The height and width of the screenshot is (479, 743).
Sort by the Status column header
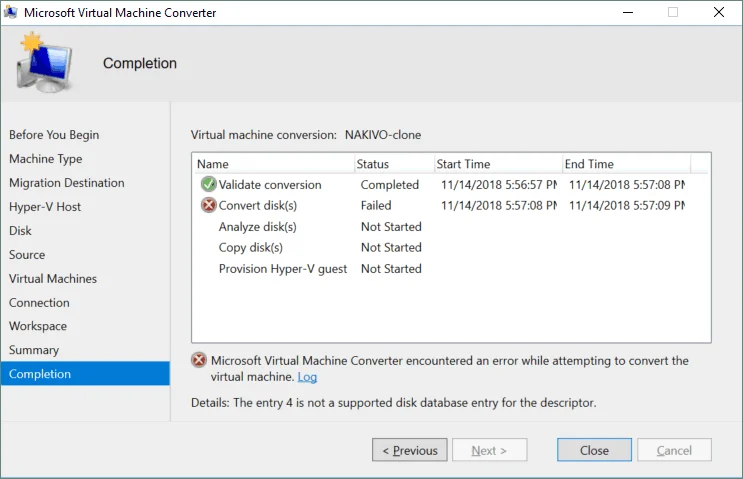point(394,164)
